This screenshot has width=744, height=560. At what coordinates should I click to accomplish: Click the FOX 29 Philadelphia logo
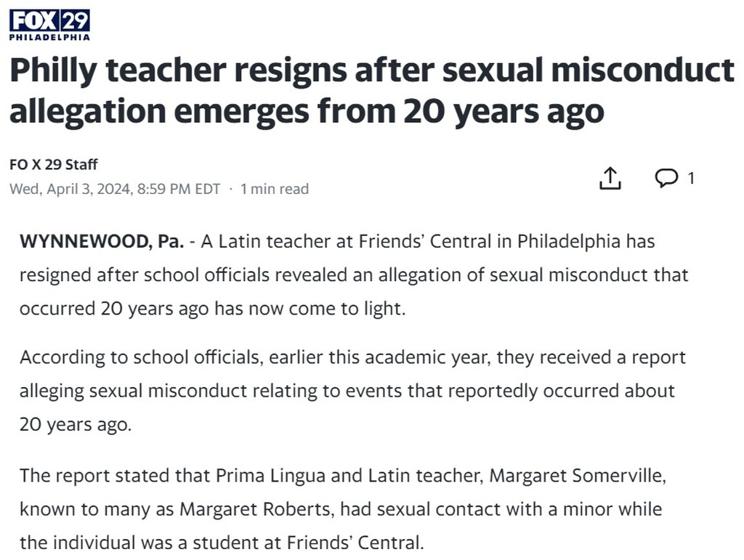[x=49, y=25]
